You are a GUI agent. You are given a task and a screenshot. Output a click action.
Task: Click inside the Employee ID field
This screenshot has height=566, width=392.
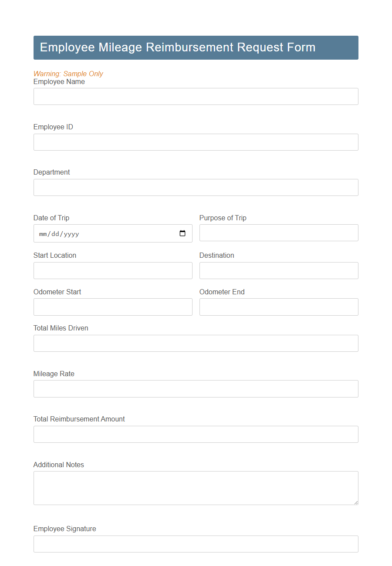196,142
